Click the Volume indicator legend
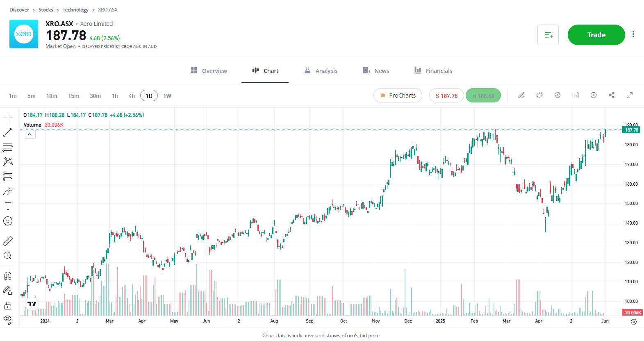This screenshot has height=341, width=644. (x=43, y=125)
